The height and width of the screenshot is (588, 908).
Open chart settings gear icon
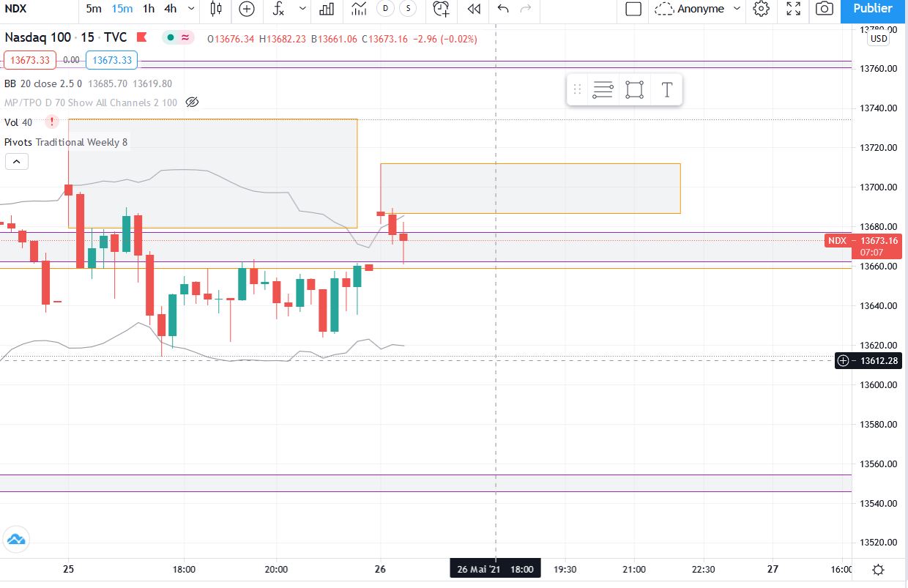(x=762, y=9)
